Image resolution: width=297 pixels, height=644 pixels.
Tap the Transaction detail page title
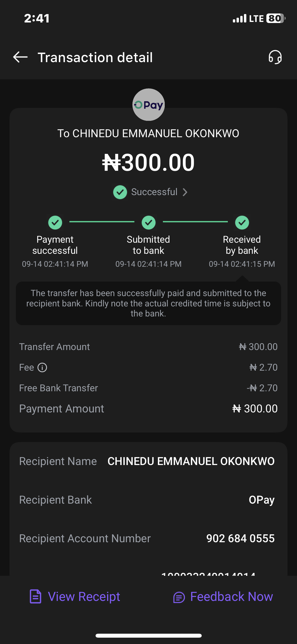(95, 57)
